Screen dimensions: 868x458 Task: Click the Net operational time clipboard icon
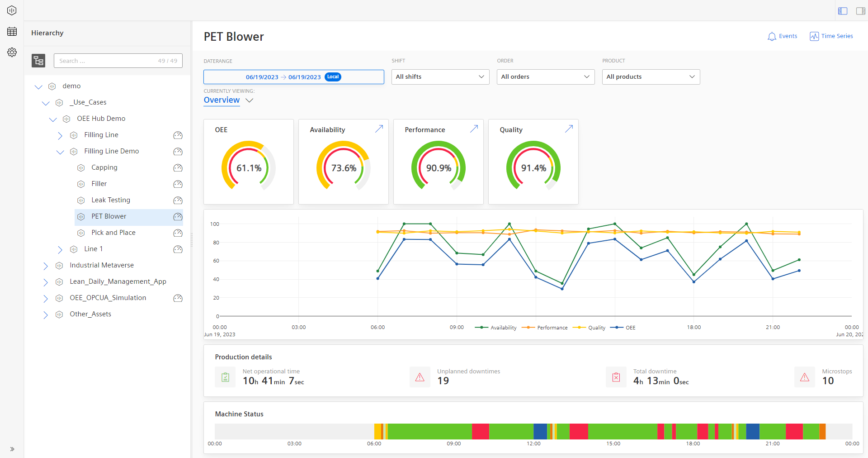[x=225, y=377]
